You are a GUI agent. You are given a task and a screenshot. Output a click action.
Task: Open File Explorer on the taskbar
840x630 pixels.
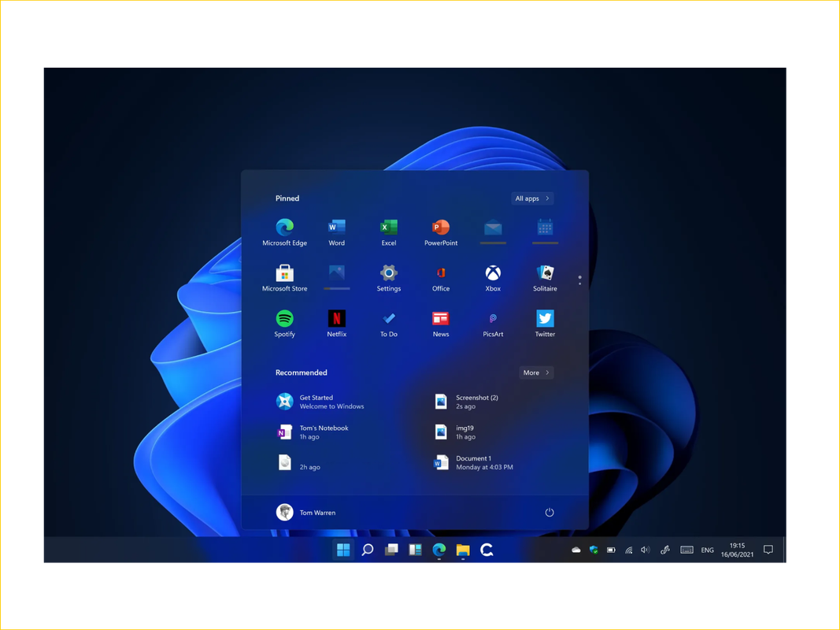click(463, 549)
